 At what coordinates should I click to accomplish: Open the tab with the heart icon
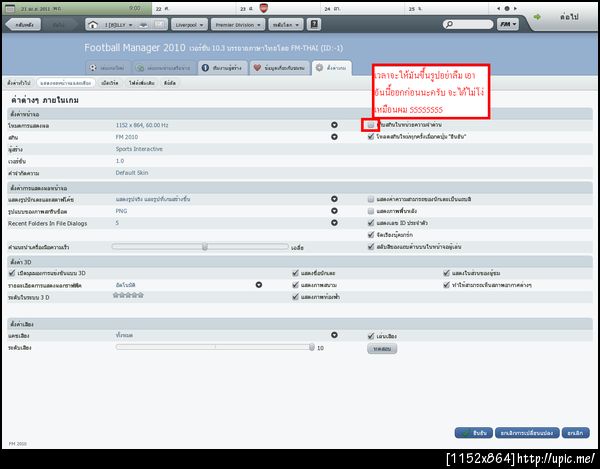280,68
